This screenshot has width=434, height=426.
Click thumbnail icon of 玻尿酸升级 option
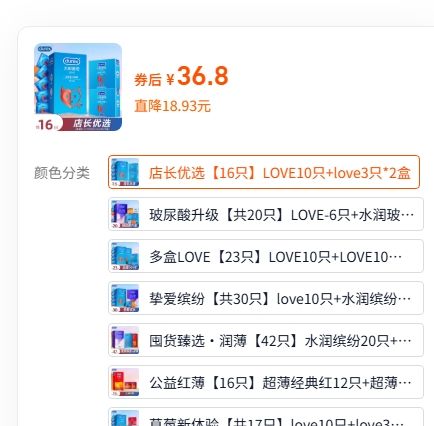125,214
